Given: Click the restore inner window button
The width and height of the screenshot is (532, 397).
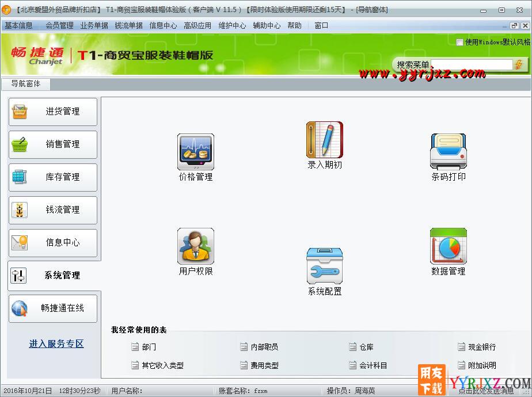Looking at the screenshot, I should pyautogui.click(x=514, y=26).
